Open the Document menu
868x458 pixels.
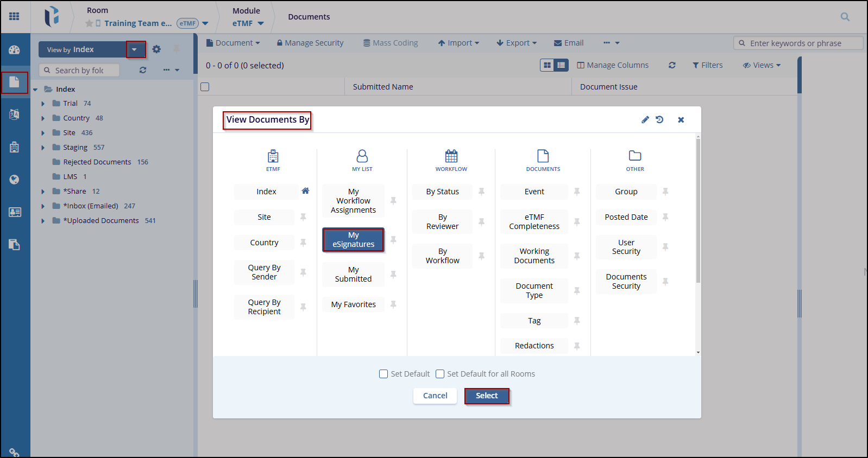coord(234,43)
